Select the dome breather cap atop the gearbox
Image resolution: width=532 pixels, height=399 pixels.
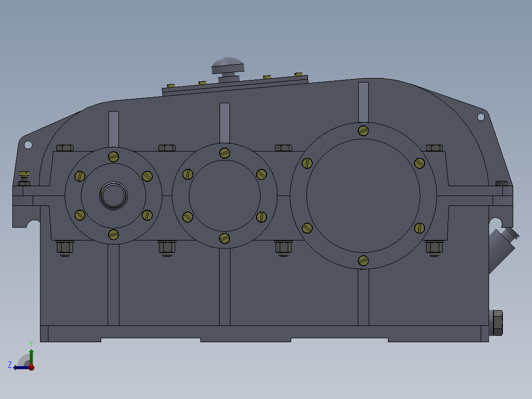click(x=228, y=65)
